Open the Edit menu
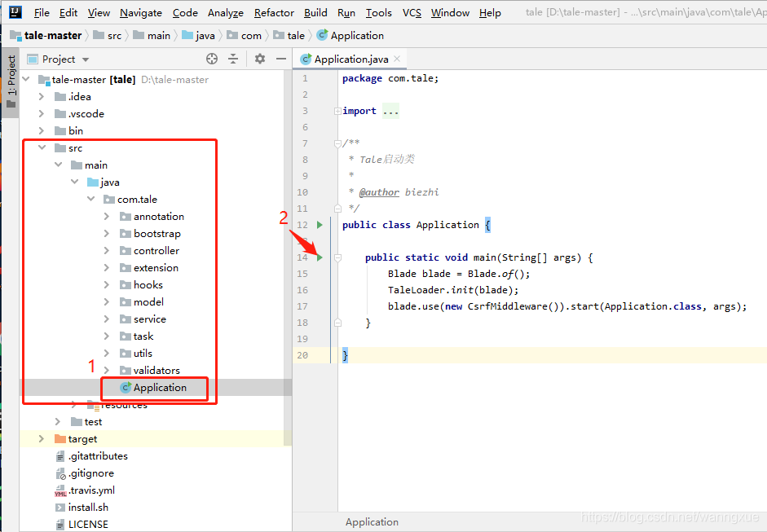The width and height of the screenshot is (767, 532). pyautogui.click(x=68, y=13)
